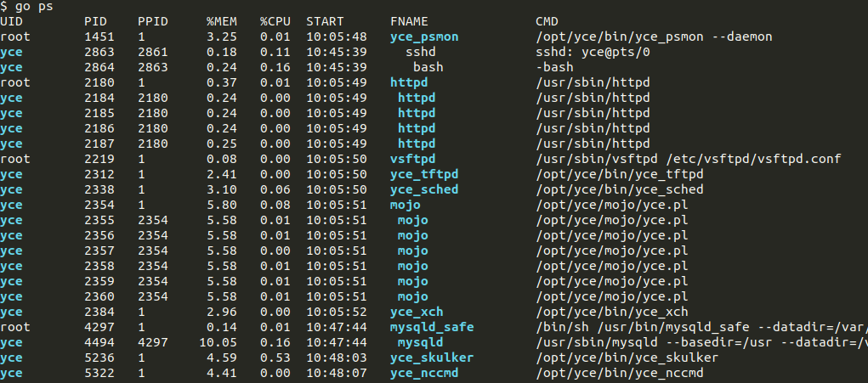Select the yce_skulker process name

431,358
